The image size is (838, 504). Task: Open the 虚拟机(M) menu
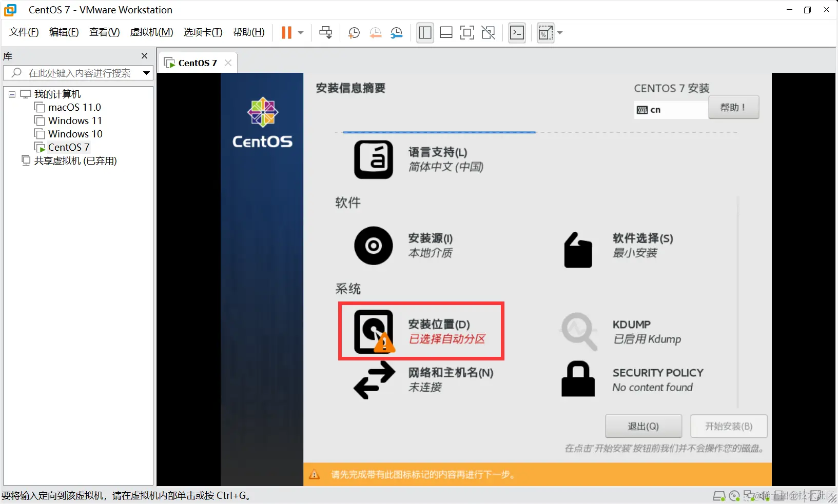click(x=151, y=32)
